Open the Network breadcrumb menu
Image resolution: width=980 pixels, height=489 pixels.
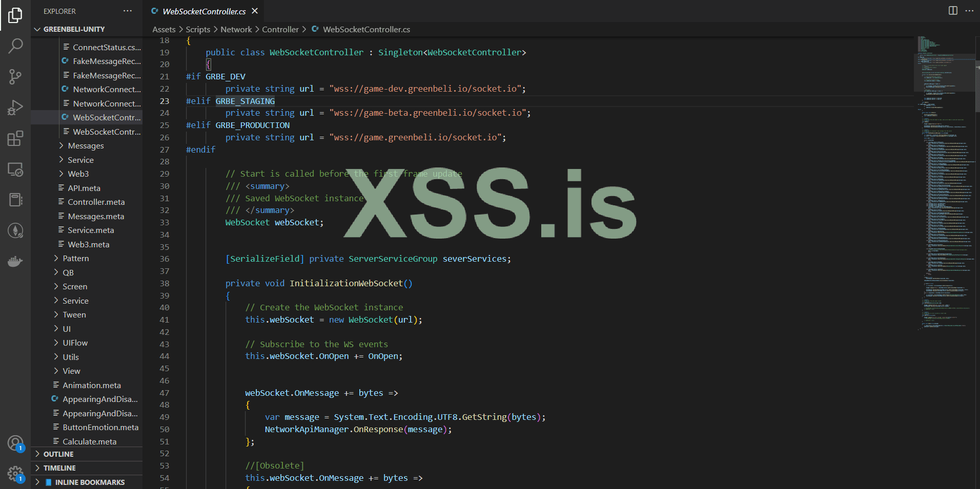(x=236, y=29)
